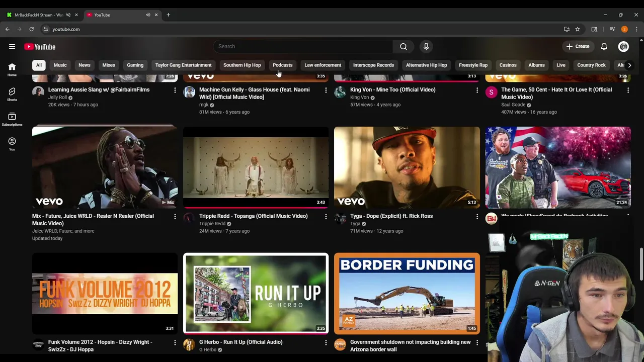Click the Create button
Screen dimensions: 644x362
pyautogui.click(x=578, y=47)
